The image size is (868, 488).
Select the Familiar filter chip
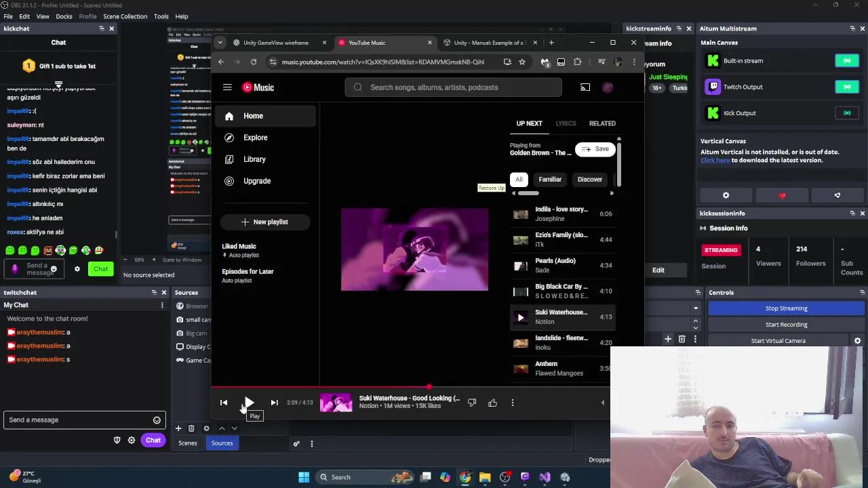(x=550, y=180)
